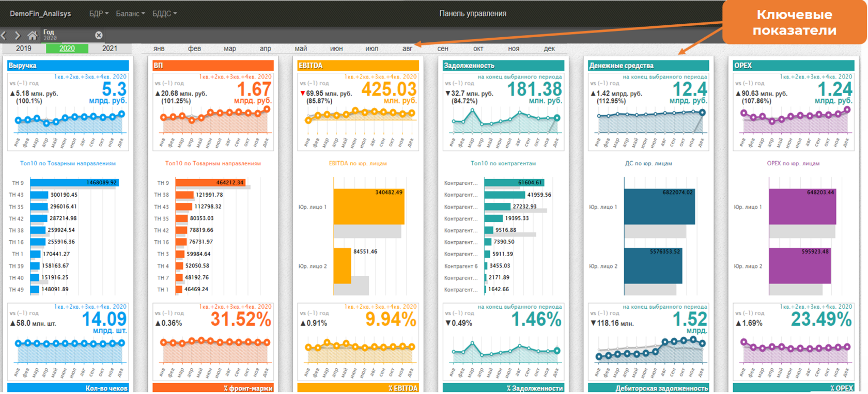
Task: Go back with the left arrow icon
Action: [x=4, y=35]
